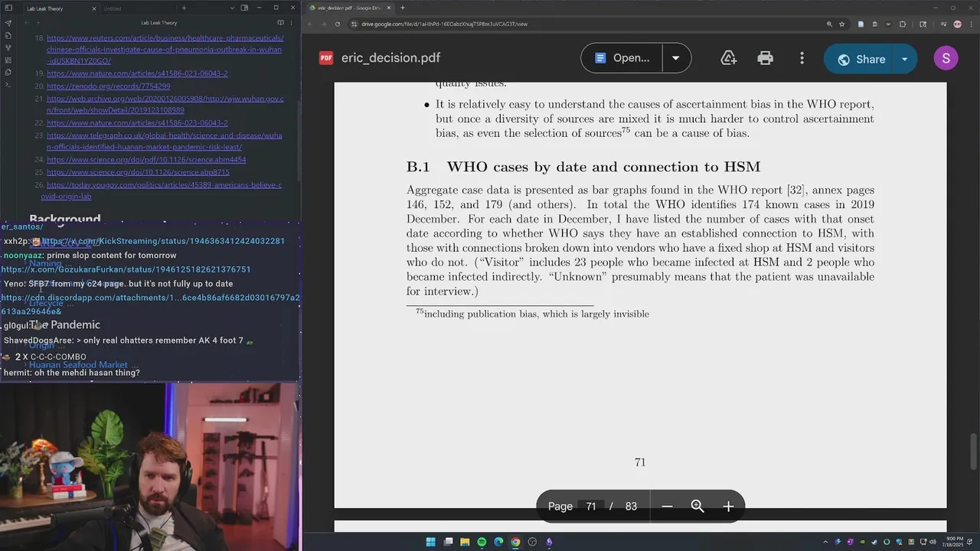Open Drive viewer more actions menu
The width and height of the screenshot is (980, 551).
(x=802, y=58)
